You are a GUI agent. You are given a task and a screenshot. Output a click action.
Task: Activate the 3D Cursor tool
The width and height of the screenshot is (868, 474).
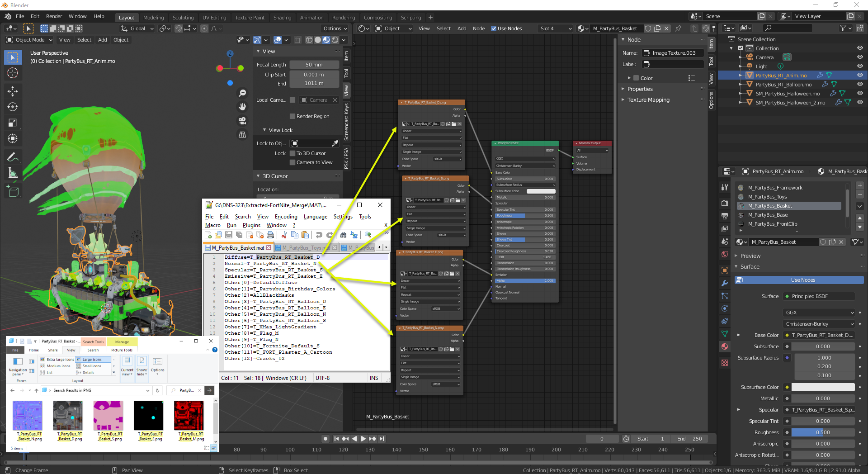pos(13,73)
